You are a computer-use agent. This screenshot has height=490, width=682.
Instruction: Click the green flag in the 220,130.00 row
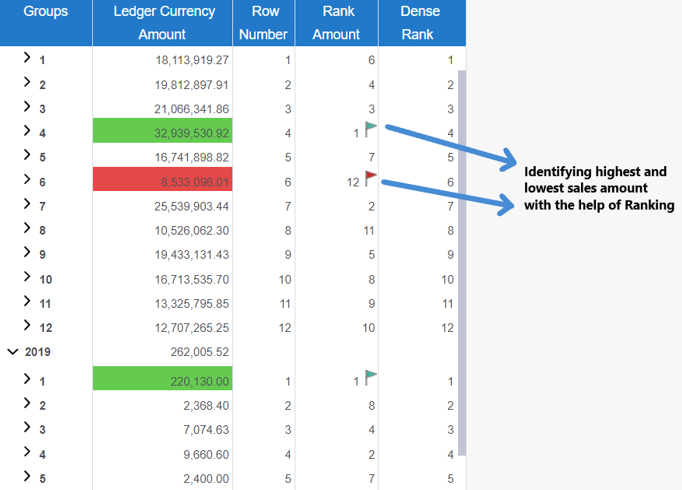point(371,377)
